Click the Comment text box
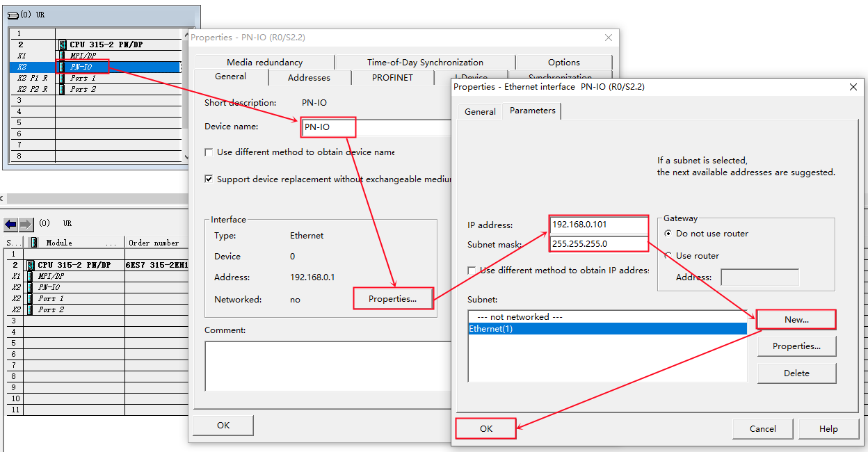The height and width of the screenshot is (452, 868). tap(327, 366)
